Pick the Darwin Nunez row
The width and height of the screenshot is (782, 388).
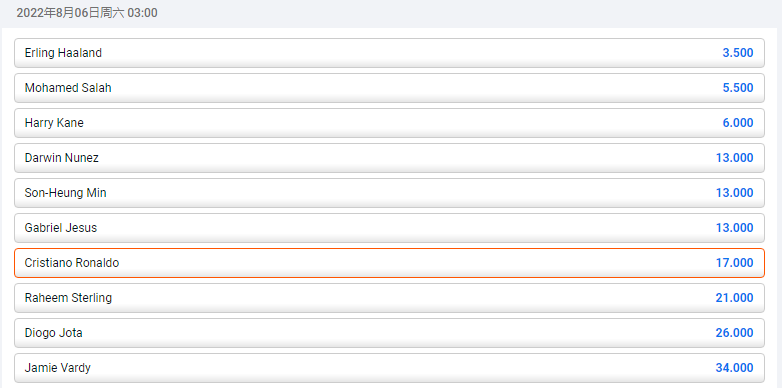[x=389, y=158]
